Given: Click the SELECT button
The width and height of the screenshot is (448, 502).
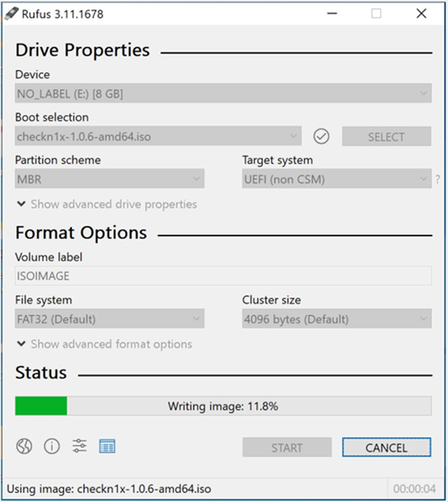Looking at the screenshot, I should click(386, 137).
